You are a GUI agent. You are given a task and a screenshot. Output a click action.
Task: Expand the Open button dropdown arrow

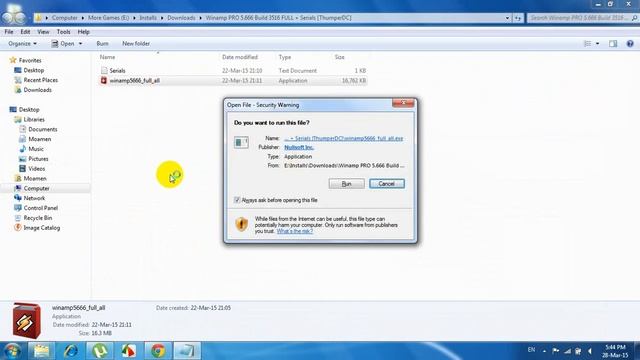(80, 44)
